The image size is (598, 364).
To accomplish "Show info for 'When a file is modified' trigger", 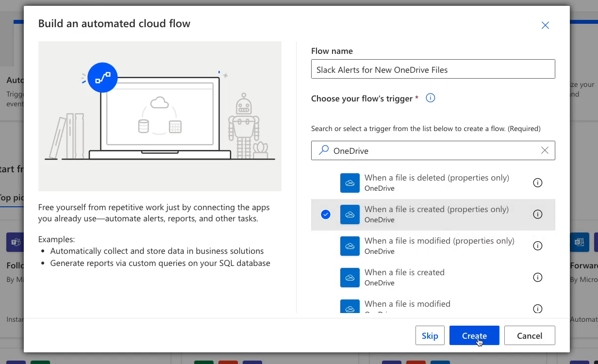I will [x=538, y=309].
